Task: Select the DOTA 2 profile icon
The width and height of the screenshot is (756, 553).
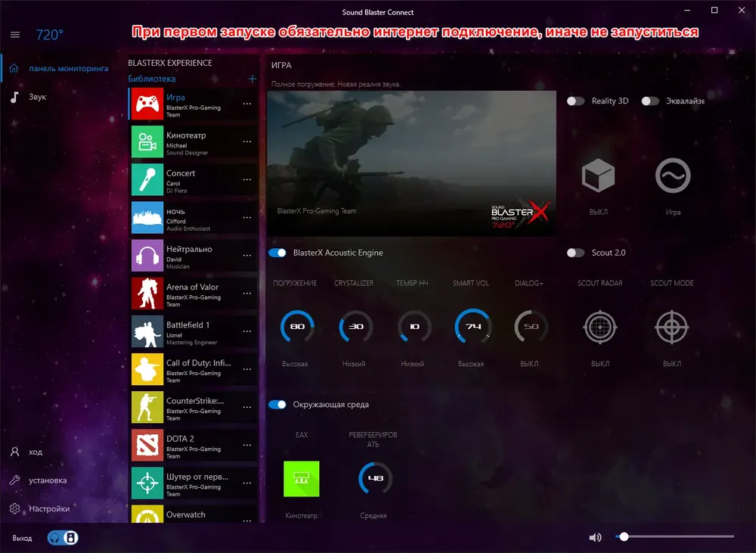Action: click(147, 446)
